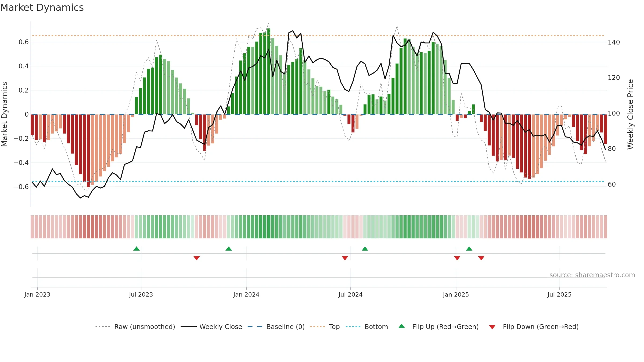Click the red Flip Down marker in autumn 2023

tap(196, 258)
